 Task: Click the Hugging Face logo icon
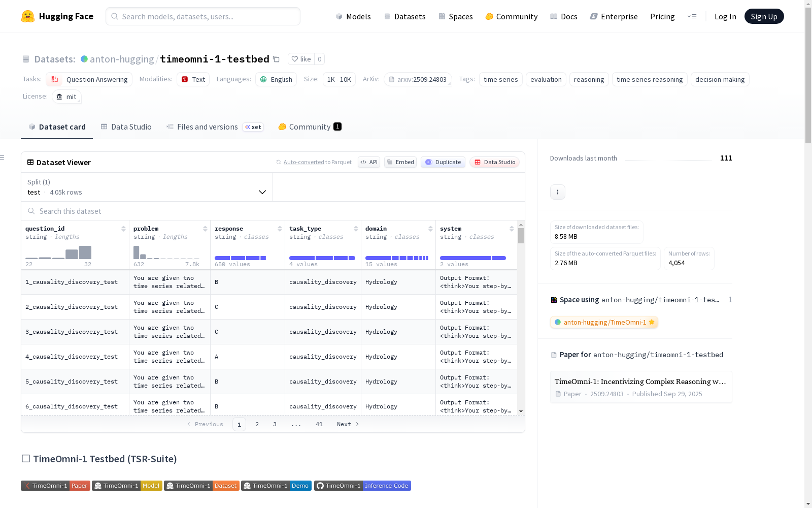[28, 16]
